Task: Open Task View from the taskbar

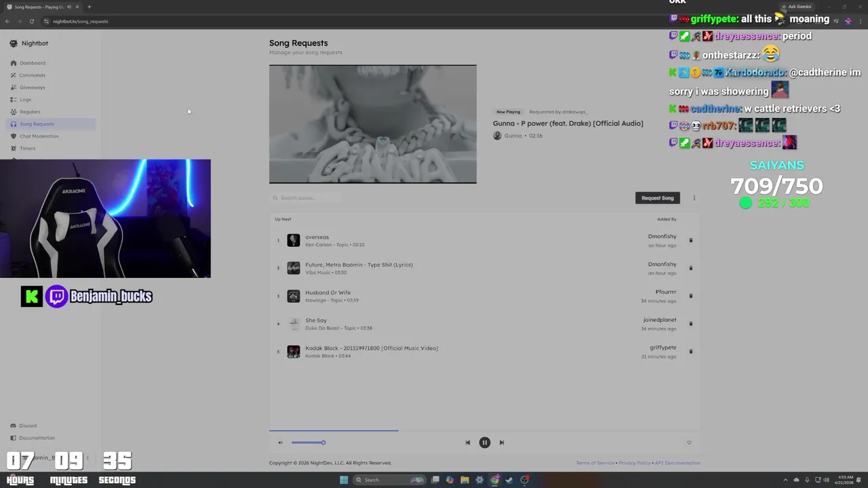Action: point(435,480)
